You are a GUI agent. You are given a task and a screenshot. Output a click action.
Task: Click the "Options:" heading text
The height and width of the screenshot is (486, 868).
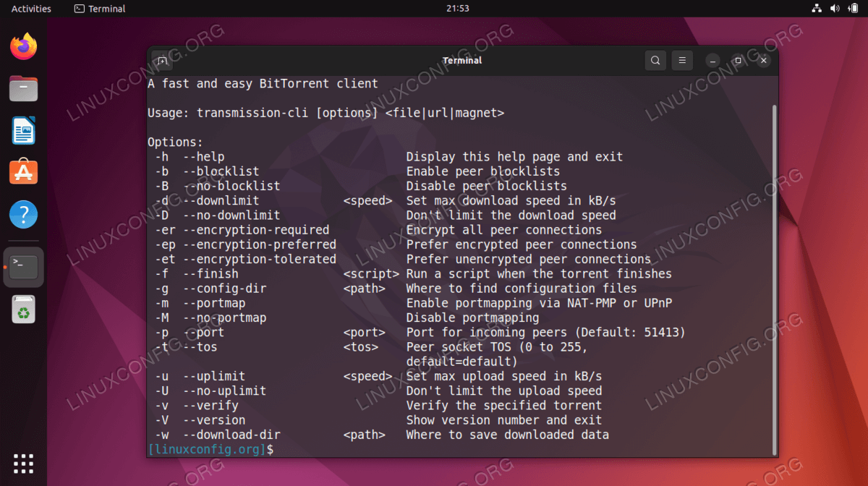176,142
